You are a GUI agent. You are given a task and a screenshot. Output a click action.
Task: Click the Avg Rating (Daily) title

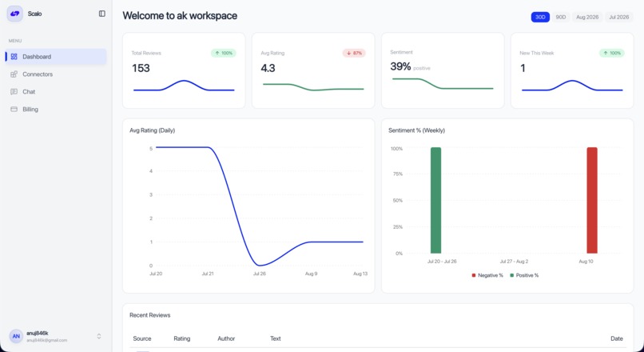(153, 130)
